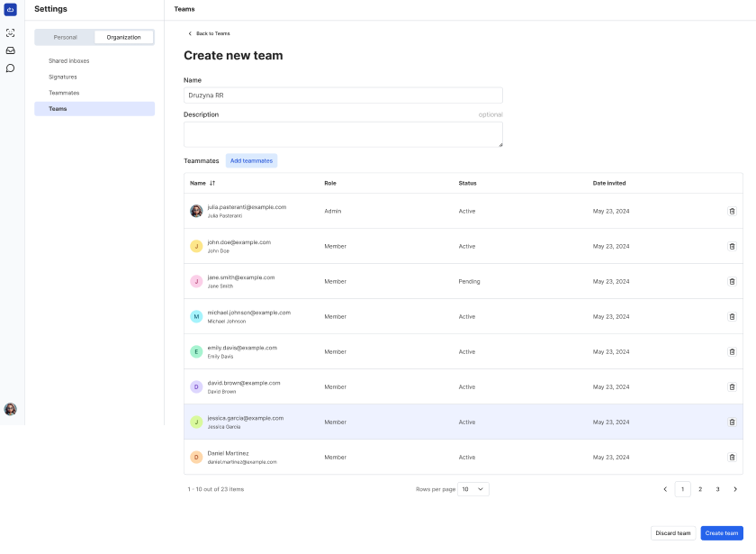Click the face-scan icon in left sidebar
This screenshot has height=554, width=756.
pyautogui.click(x=10, y=32)
